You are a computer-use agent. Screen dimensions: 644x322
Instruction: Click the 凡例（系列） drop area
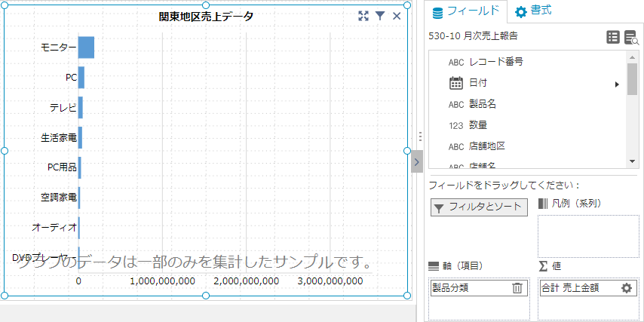click(588, 236)
